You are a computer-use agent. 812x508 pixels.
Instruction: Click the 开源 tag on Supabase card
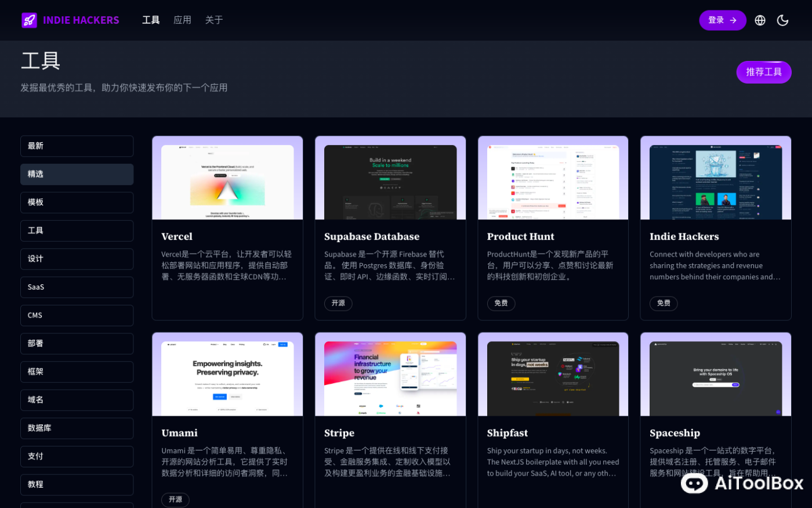(x=338, y=303)
